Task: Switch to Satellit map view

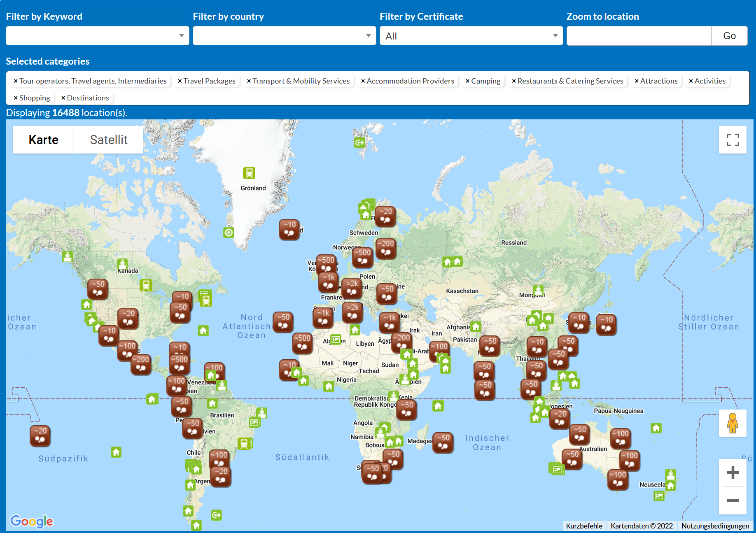Action: (x=109, y=140)
